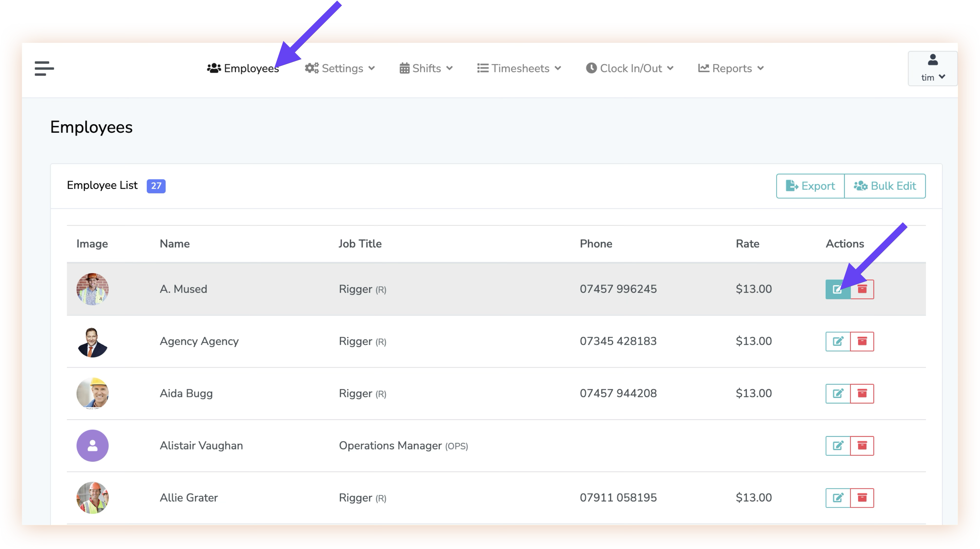The height and width of the screenshot is (549, 980).
Task: Open the tim user dropdown
Action: pos(932,68)
